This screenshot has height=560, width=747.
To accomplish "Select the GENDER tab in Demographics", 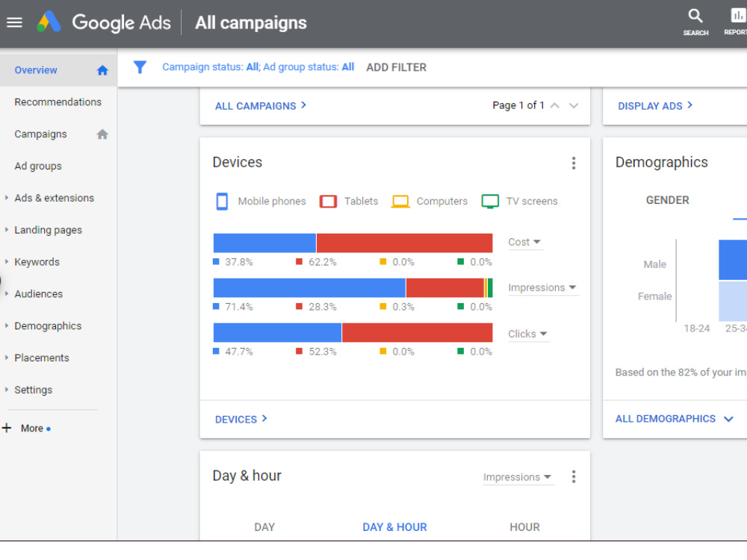I will [667, 200].
